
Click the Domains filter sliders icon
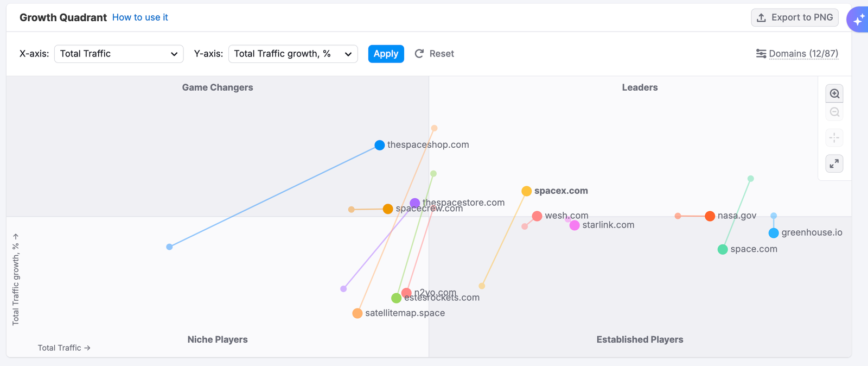(761, 54)
